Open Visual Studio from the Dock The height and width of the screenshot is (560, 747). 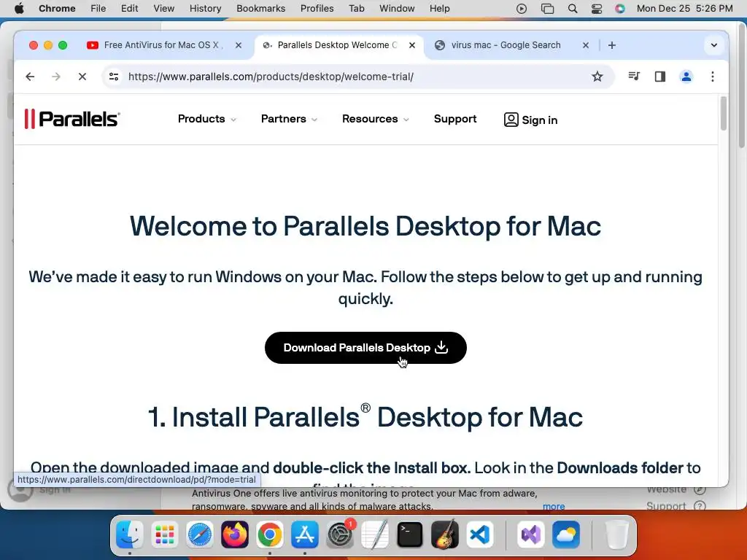(531, 534)
